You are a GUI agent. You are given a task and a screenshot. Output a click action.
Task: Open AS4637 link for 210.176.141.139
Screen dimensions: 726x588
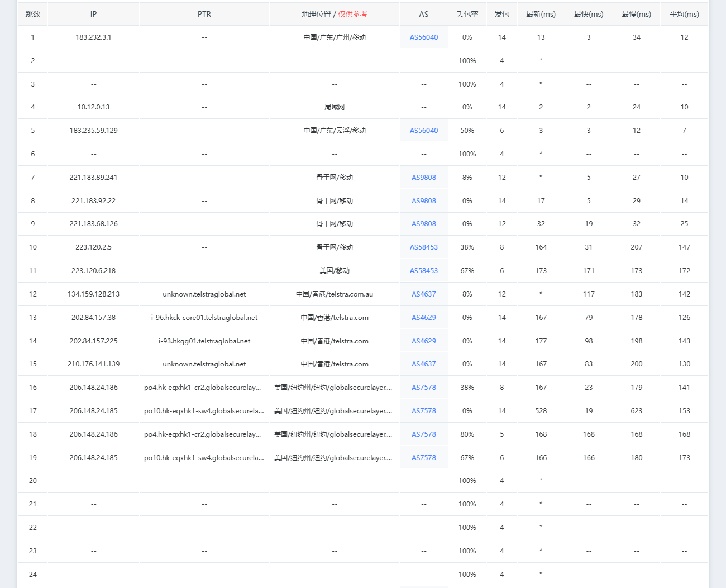[423, 364]
